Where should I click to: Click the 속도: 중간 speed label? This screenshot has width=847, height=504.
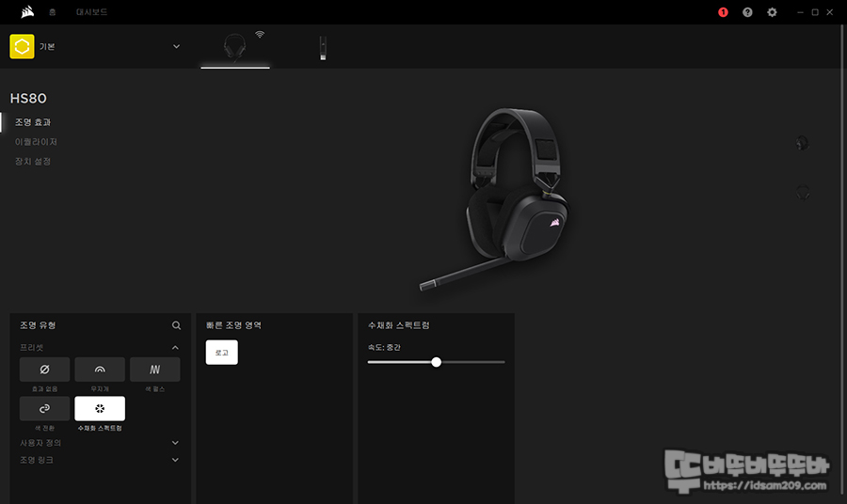[x=384, y=348]
